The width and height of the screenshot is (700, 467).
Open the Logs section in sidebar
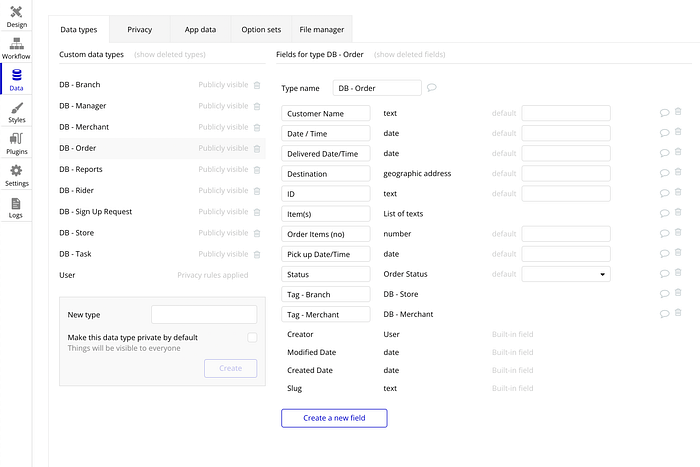click(x=16, y=207)
